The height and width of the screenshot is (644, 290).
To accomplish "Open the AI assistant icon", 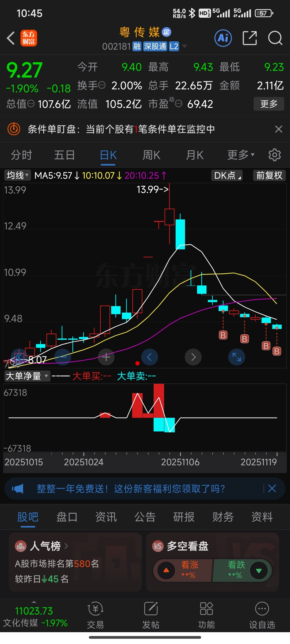I will pyautogui.click(x=223, y=38).
